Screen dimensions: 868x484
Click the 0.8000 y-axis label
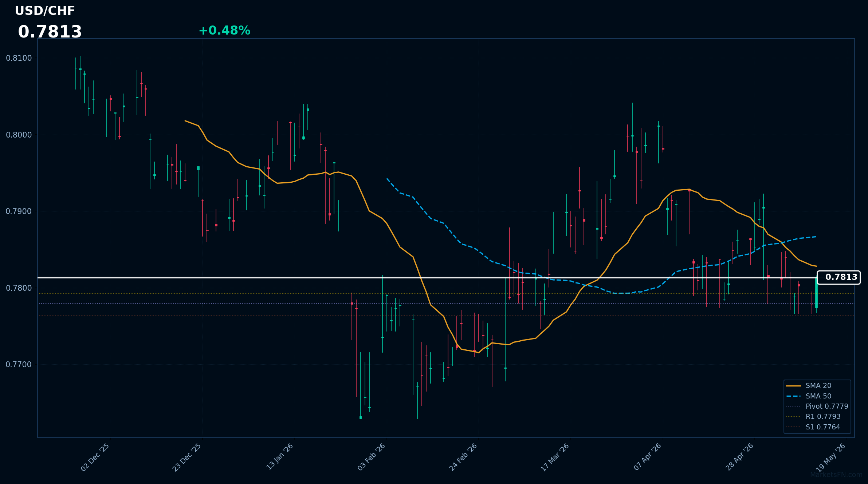click(x=19, y=135)
